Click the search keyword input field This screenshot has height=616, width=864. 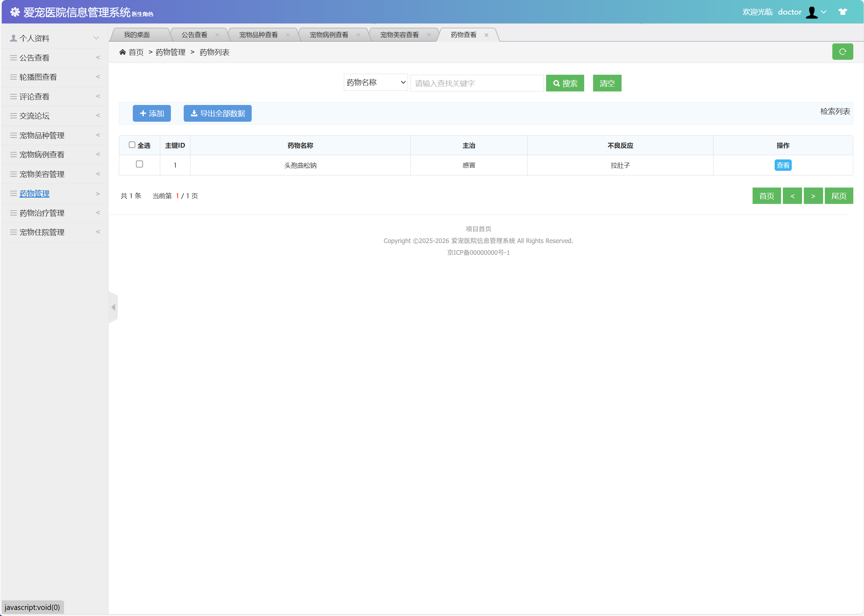coord(477,83)
